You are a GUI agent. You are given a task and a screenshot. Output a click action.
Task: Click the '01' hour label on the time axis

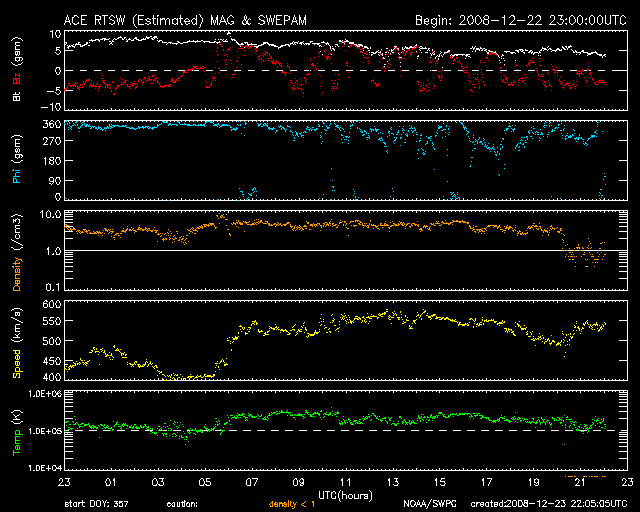point(111,482)
